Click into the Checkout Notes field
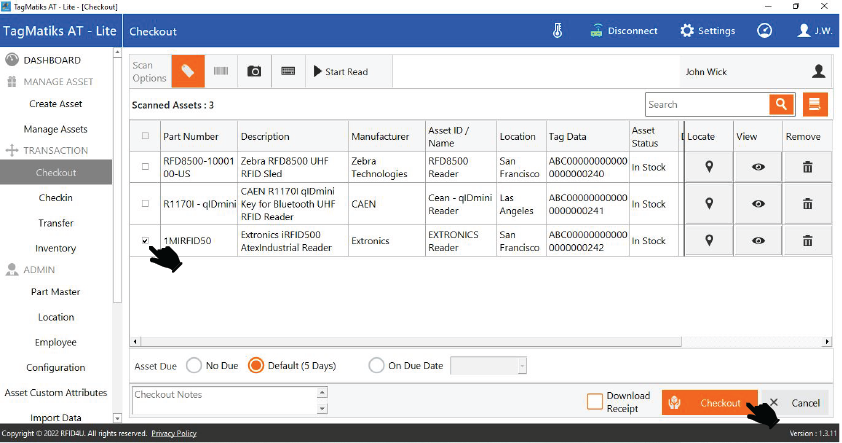 point(222,401)
